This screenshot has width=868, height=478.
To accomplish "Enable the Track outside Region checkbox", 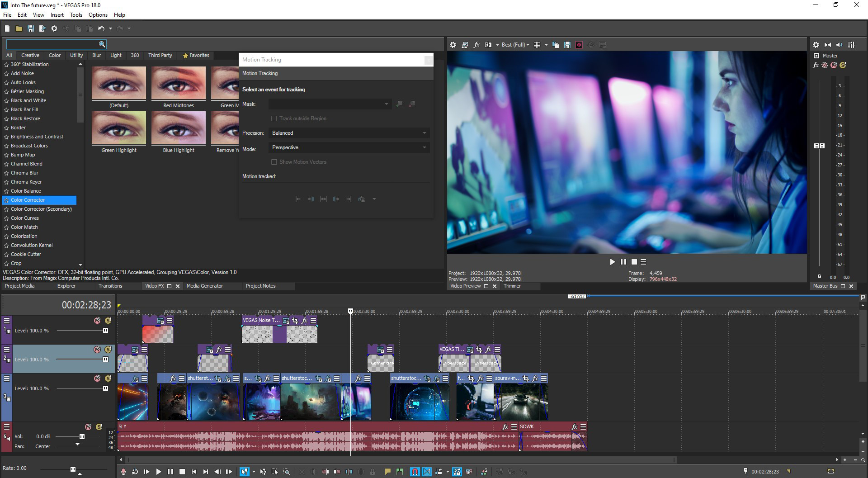I will click(274, 118).
